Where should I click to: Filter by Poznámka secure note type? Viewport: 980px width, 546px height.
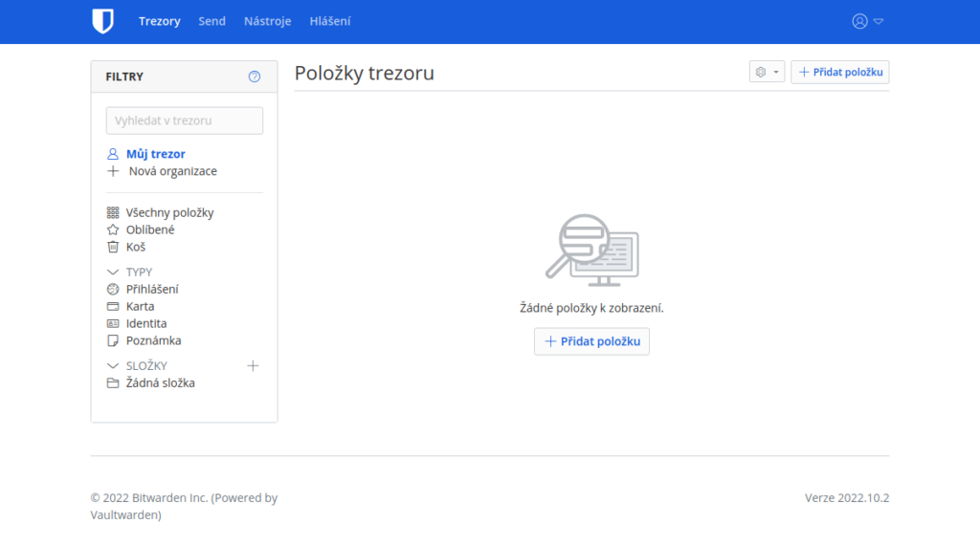click(x=153, y=340)
